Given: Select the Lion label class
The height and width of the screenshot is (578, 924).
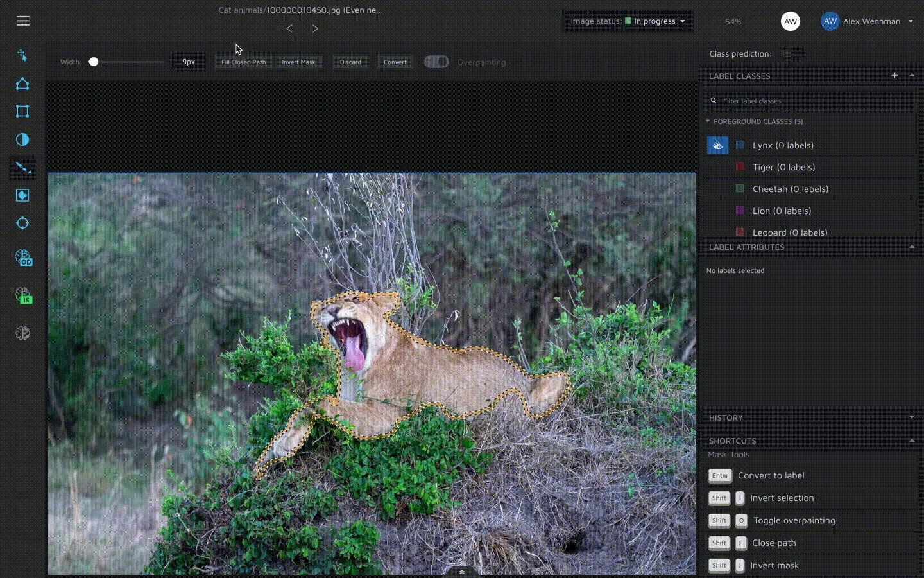Looking at the screenshot, I should click(781, 211).
